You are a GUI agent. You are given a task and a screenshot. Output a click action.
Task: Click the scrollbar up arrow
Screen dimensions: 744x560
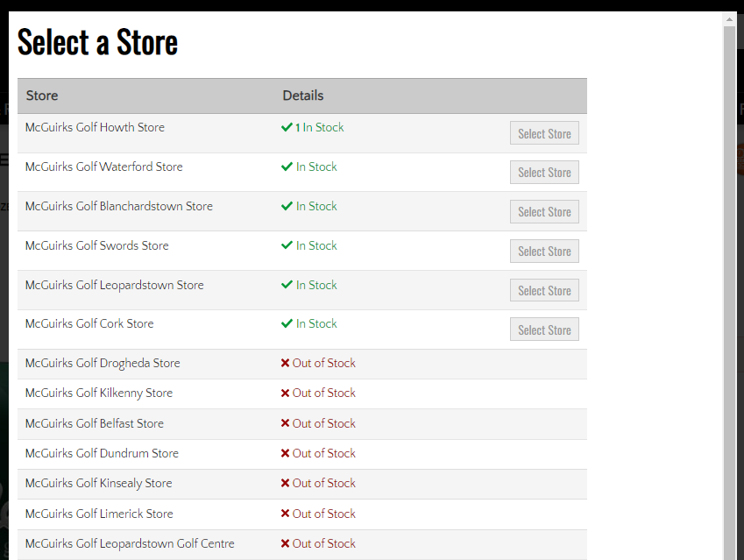click(x=729, y=19)
